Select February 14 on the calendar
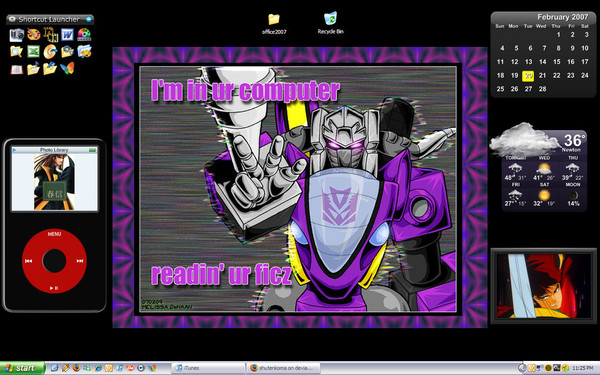 (543, 62)
